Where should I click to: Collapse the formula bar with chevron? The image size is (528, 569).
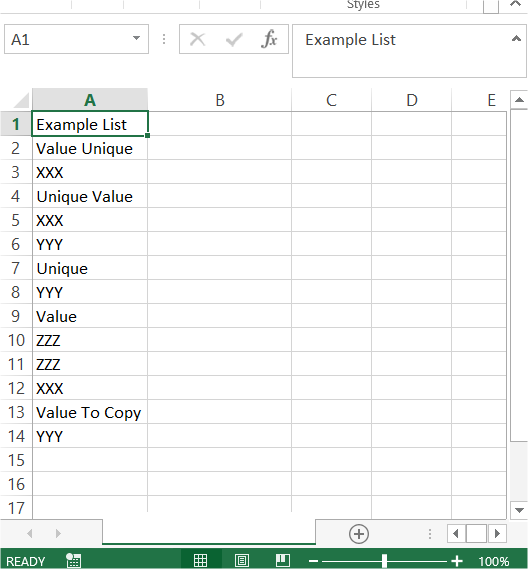pyautogui.click(x=516, y=38)
